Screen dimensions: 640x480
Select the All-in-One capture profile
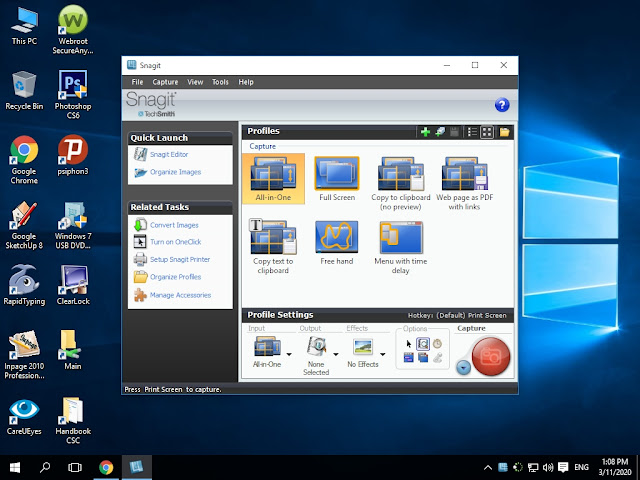pos(273,178)
